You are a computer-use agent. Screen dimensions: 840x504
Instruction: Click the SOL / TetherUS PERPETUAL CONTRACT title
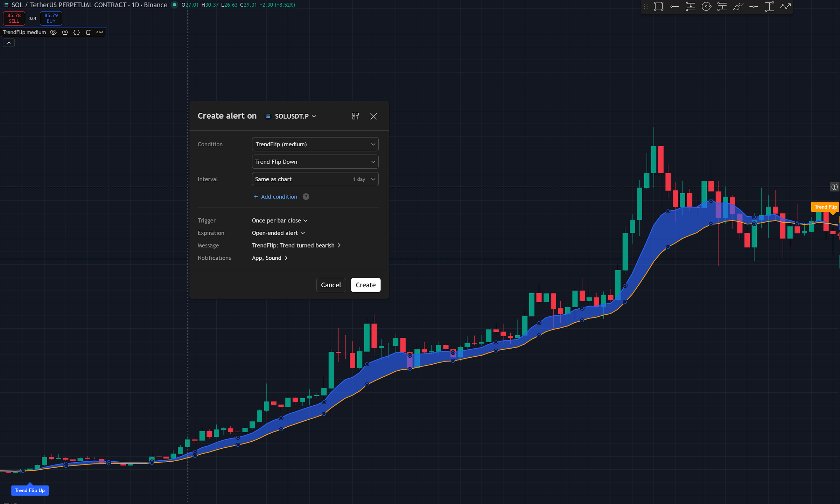(x=69, y=5)
